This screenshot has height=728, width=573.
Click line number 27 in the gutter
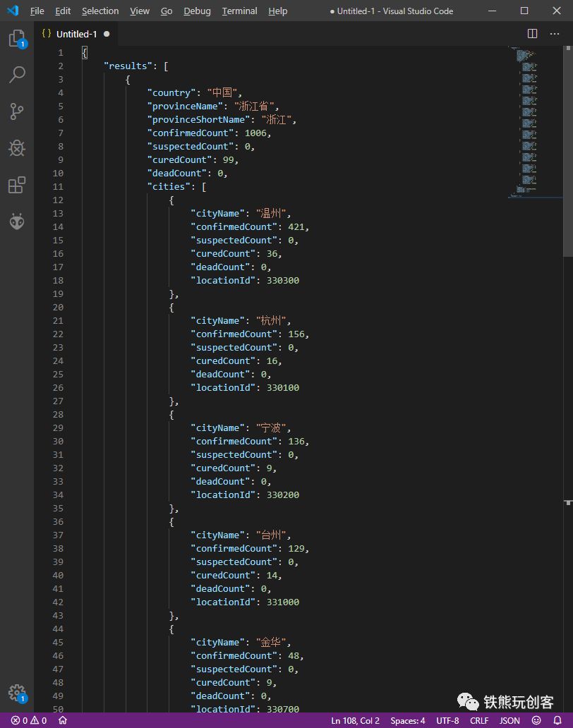point(58,401)
